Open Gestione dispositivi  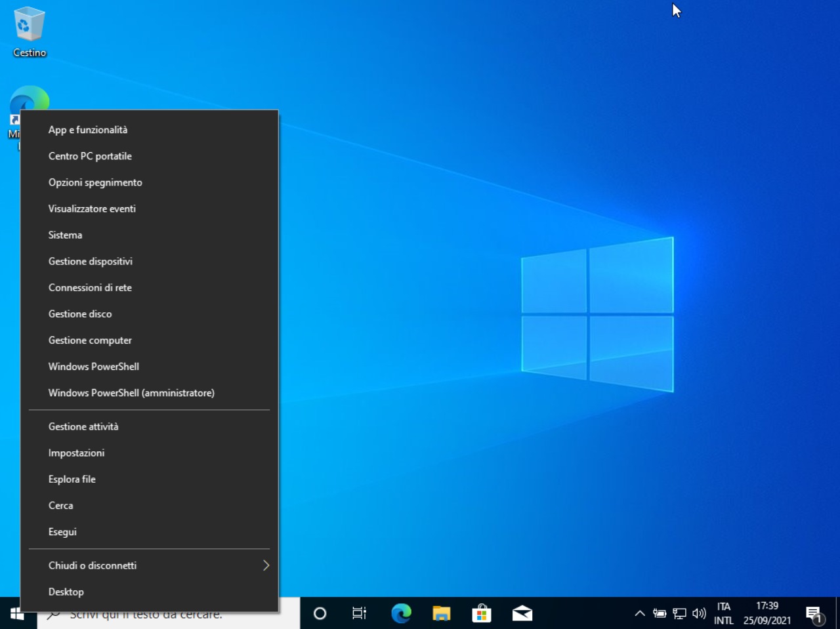(150, 261)
